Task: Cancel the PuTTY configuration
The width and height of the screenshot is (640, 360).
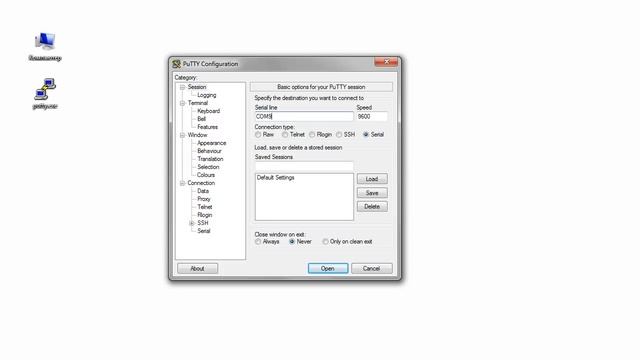Action: click(x=371, y=269)
